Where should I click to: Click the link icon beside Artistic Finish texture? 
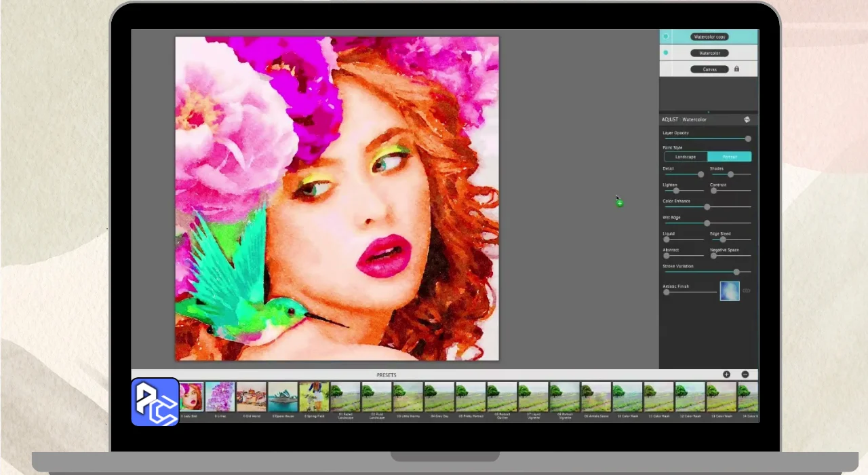[747, 291]
